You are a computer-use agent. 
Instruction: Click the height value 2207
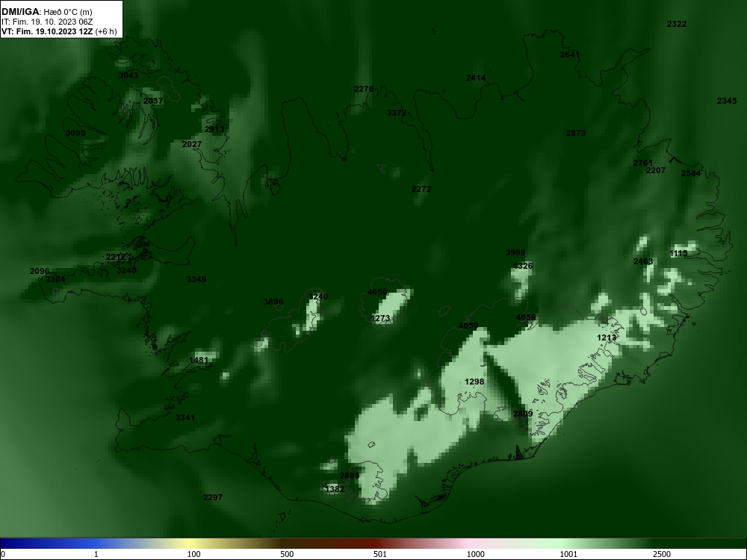656,170
